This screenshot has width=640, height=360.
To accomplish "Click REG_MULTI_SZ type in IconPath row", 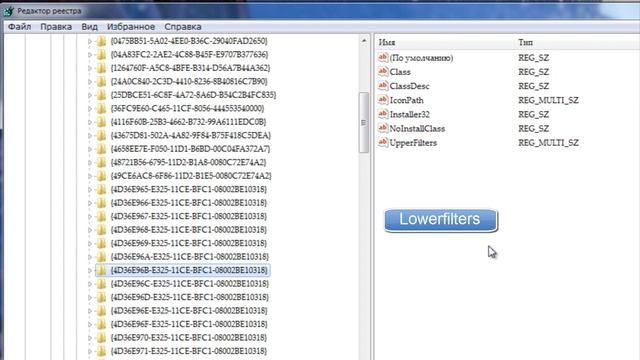I will pos(548,100).
